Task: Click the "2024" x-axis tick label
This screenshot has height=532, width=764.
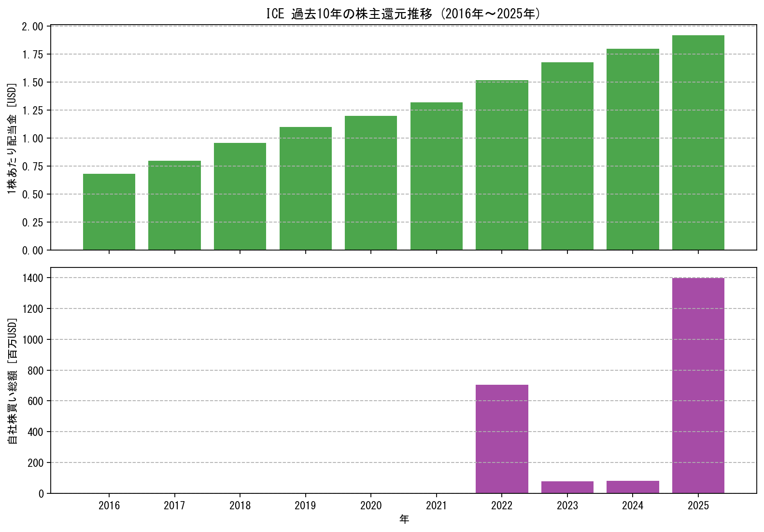Action: tap(633, 505)
